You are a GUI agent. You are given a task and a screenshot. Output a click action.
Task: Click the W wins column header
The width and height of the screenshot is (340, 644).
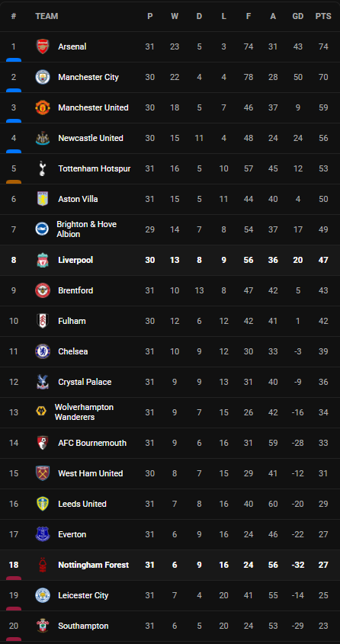[x=175, y=17]
